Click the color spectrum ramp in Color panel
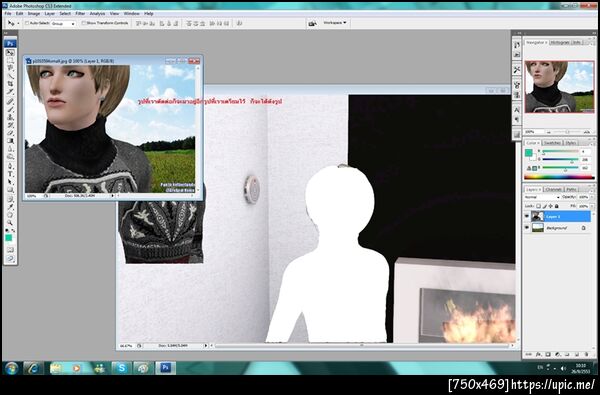This screenshot has height=395, width=600. coord(559,177)
